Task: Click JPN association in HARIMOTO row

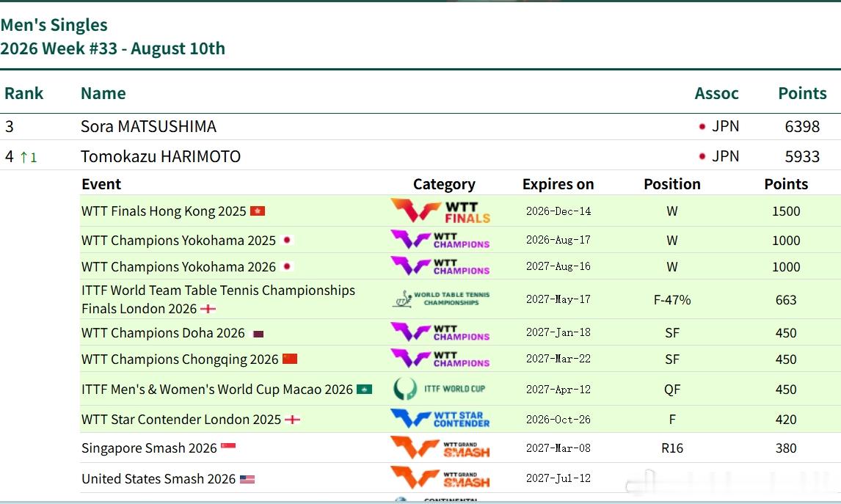Action: 725,156
